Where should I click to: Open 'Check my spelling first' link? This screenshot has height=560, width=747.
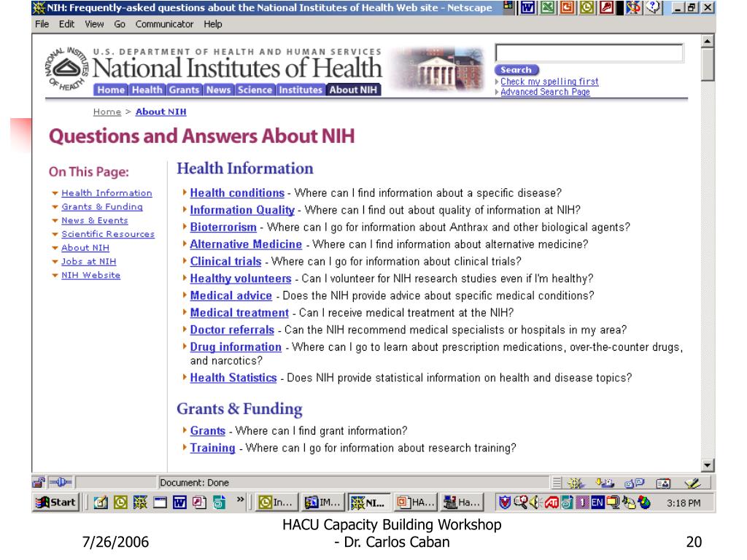549,82
